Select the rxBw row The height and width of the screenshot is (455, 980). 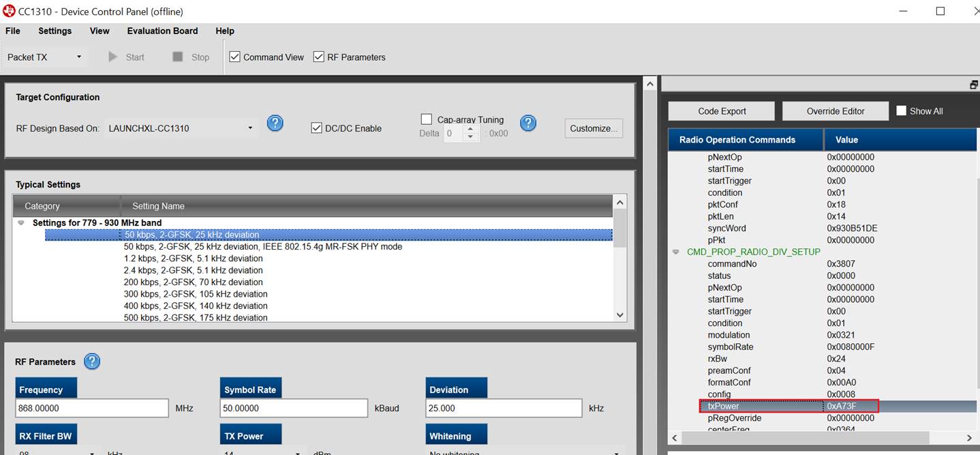coord(823,358)
